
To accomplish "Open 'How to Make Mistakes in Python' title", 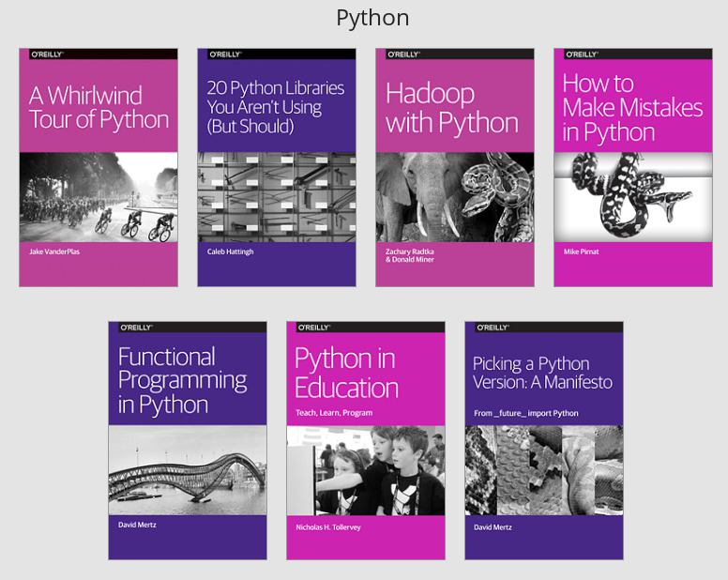I will click(x=631, y=107).
